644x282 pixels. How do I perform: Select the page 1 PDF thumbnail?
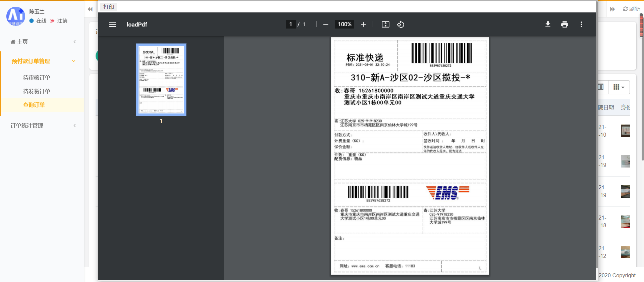coord(161,80)
